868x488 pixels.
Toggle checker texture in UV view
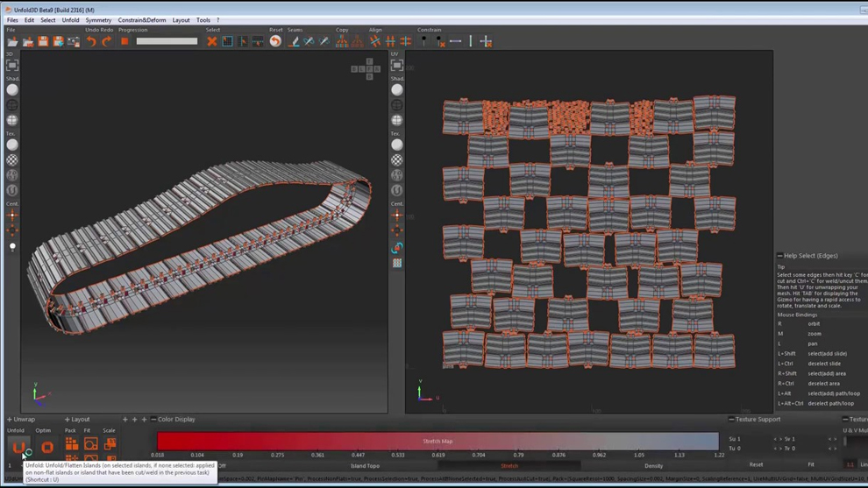tap(397, 160)
